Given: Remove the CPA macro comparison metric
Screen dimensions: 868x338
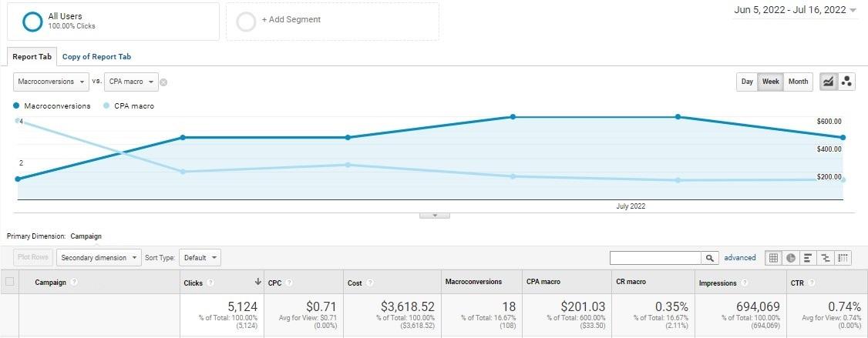Looking at the screenshot, I should pos(163,82).
